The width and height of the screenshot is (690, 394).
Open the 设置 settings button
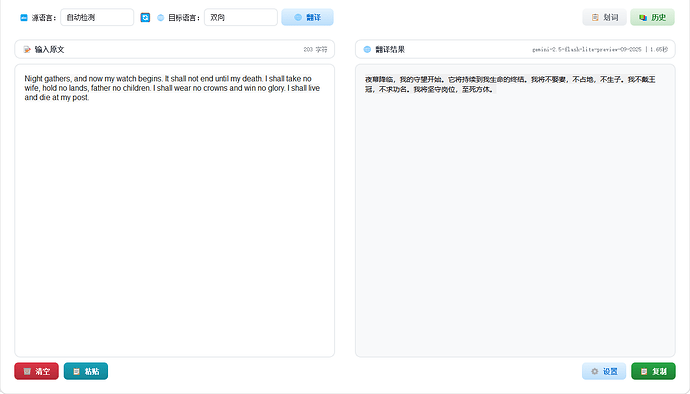pyautogui.click(x=604, y=371)
